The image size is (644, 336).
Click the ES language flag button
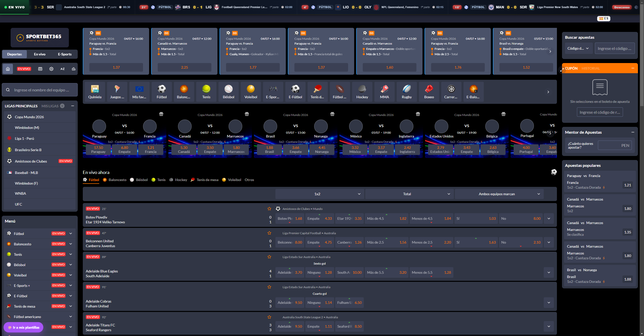pos(604,18)
